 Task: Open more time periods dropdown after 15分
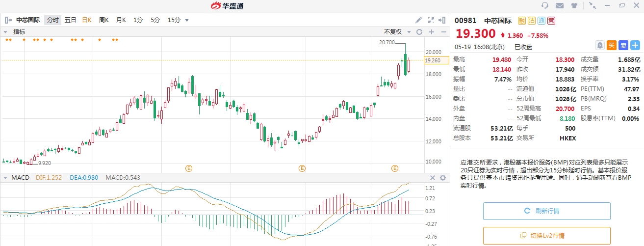[x=187, y=20]
